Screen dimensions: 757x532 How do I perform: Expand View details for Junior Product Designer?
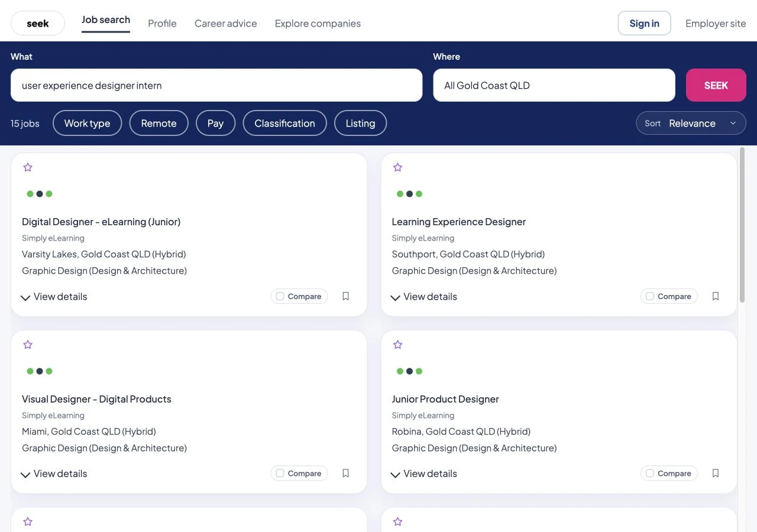pyautogui.click(x=423, y=474)
